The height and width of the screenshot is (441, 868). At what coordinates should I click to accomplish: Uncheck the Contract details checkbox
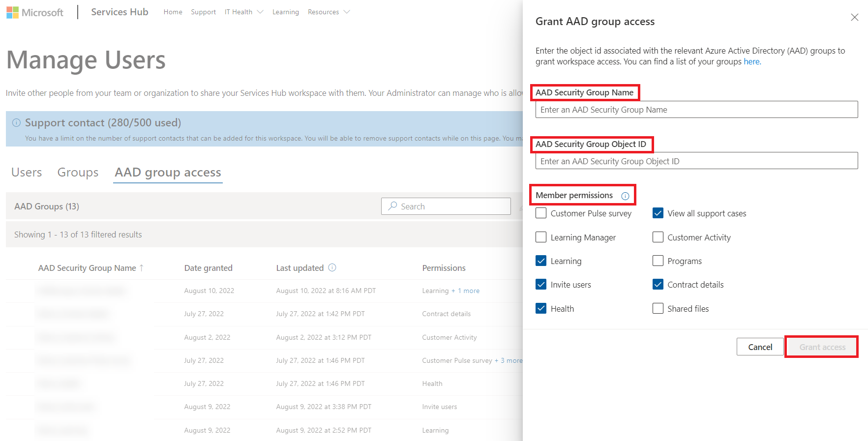coord(658,284)
